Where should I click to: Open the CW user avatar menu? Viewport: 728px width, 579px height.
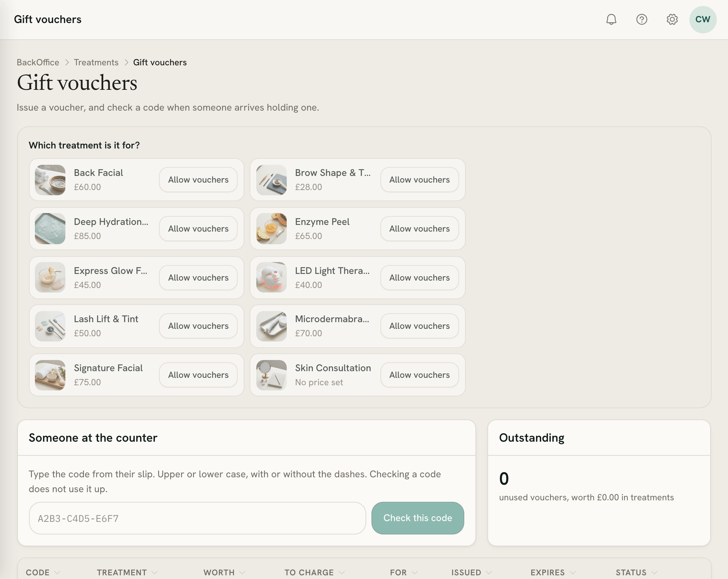703,19
